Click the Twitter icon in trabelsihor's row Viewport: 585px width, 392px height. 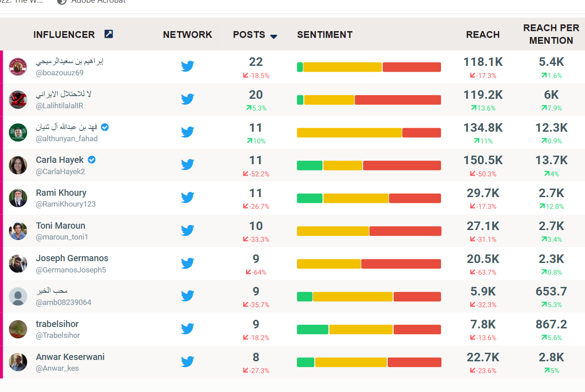pyautogui.click(x=188, y=329)
